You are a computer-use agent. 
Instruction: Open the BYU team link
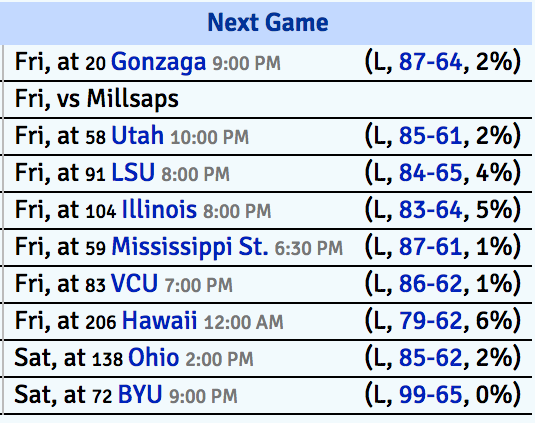pyautogui.click(x=140, y=394)
